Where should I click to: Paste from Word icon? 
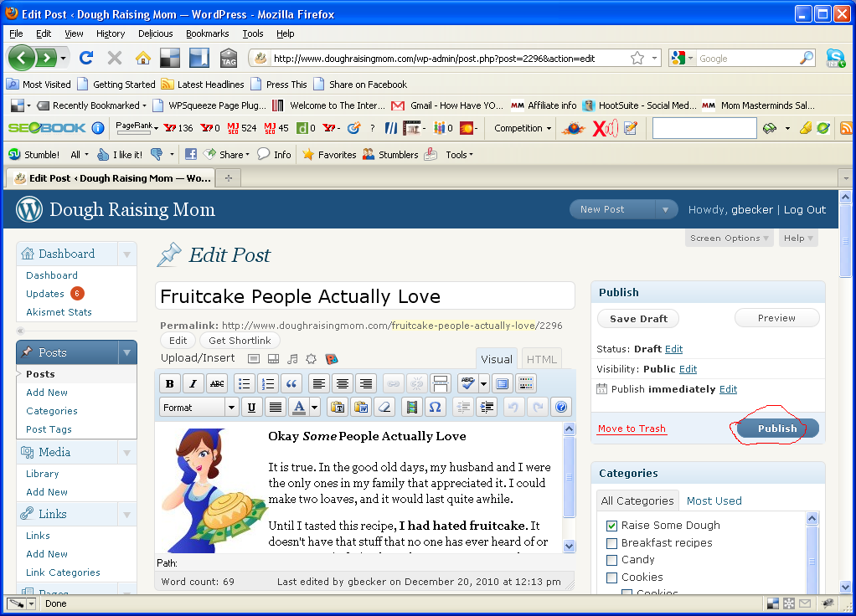tap(361, 407)
